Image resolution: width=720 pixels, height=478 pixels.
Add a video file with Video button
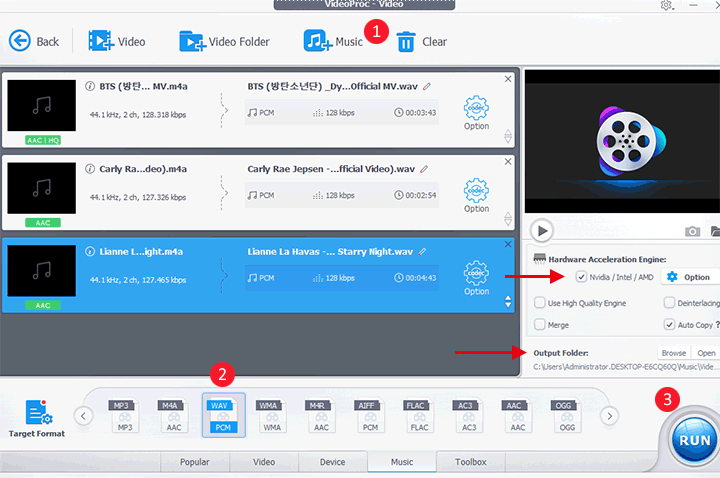[x=117, y=41]
